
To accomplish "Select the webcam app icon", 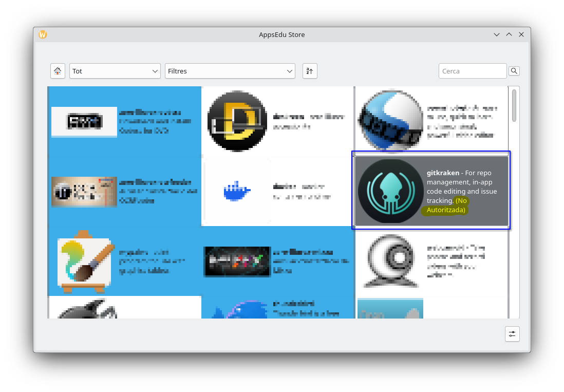I will [390, 262].
